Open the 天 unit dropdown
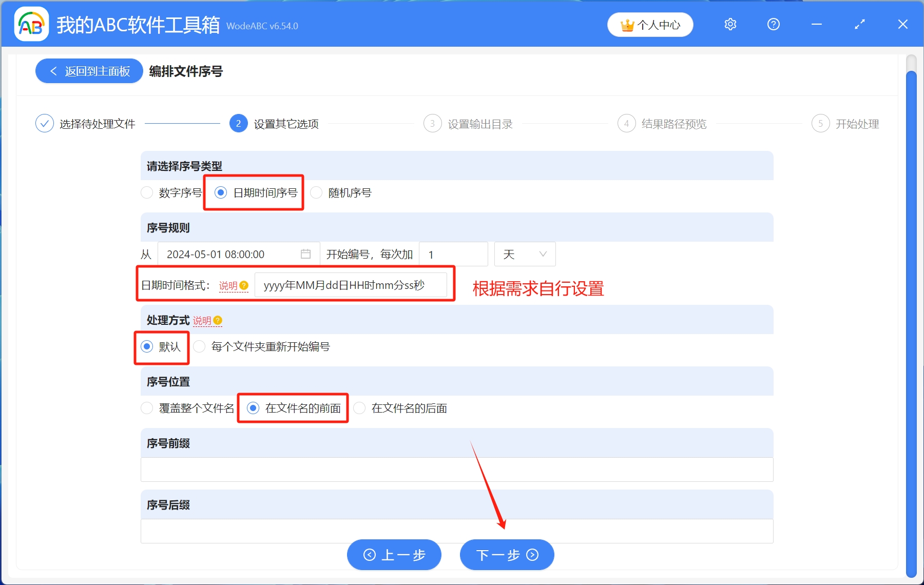924x585 pixels. 524,254
